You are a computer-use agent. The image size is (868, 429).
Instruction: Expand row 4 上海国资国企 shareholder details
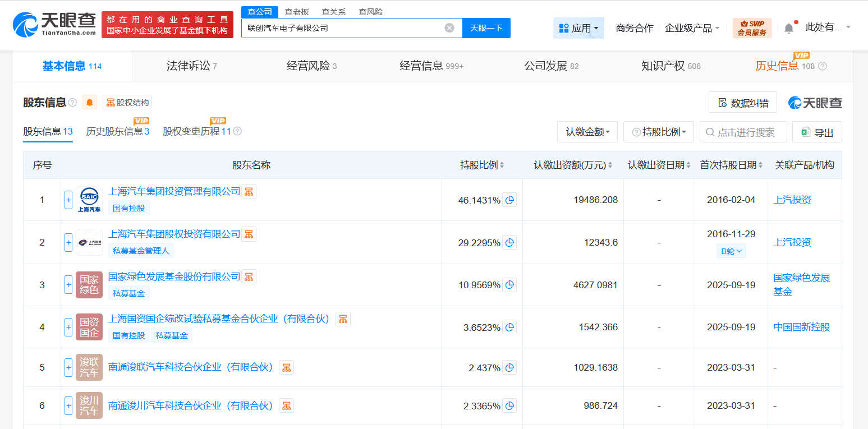[x=68, y=327]
